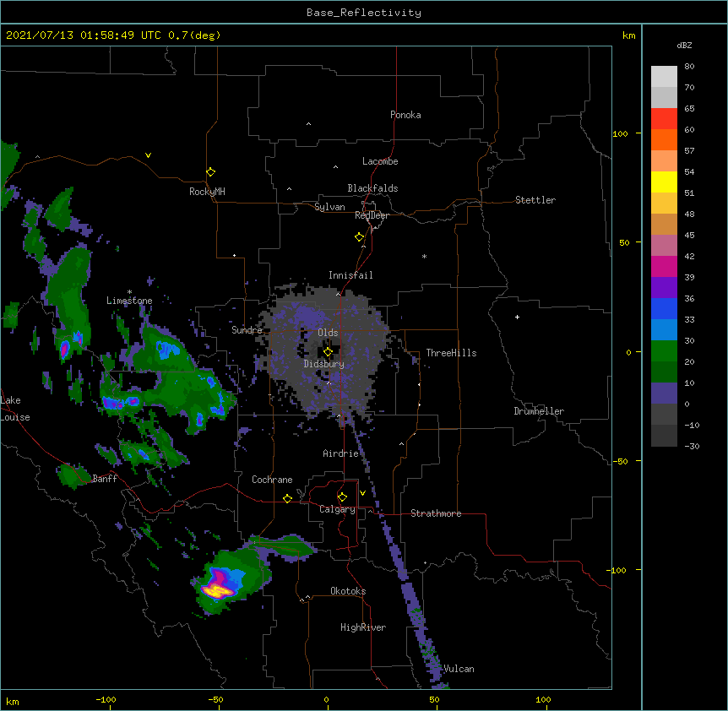The image size is (728, 711).
Task: Click the Strathmore town label
Action: click(x=436, y=513)
